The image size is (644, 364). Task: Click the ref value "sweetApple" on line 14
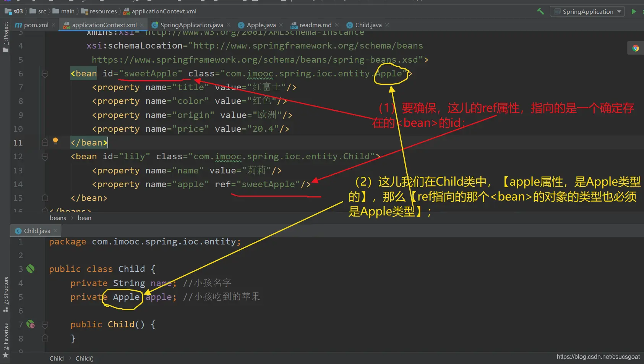click(x=268, y=184)
